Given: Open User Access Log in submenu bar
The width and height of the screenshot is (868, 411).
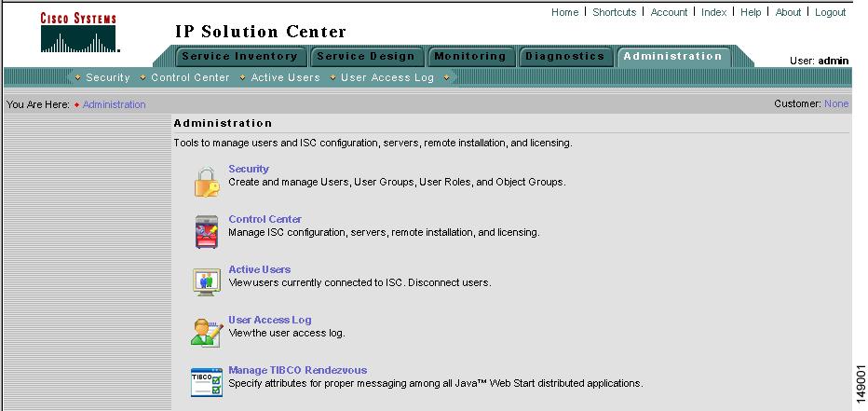Looking at the screenshot, I should (x=387, y=77).
